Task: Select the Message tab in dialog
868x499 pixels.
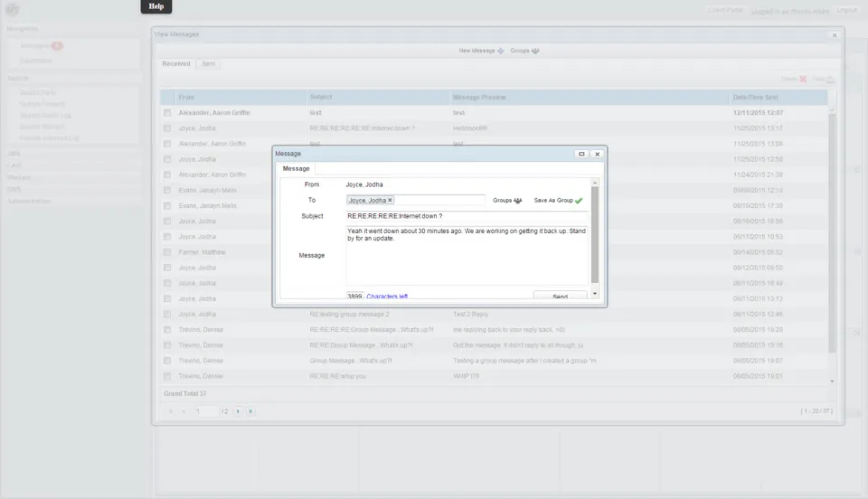Action: (297, 168)
